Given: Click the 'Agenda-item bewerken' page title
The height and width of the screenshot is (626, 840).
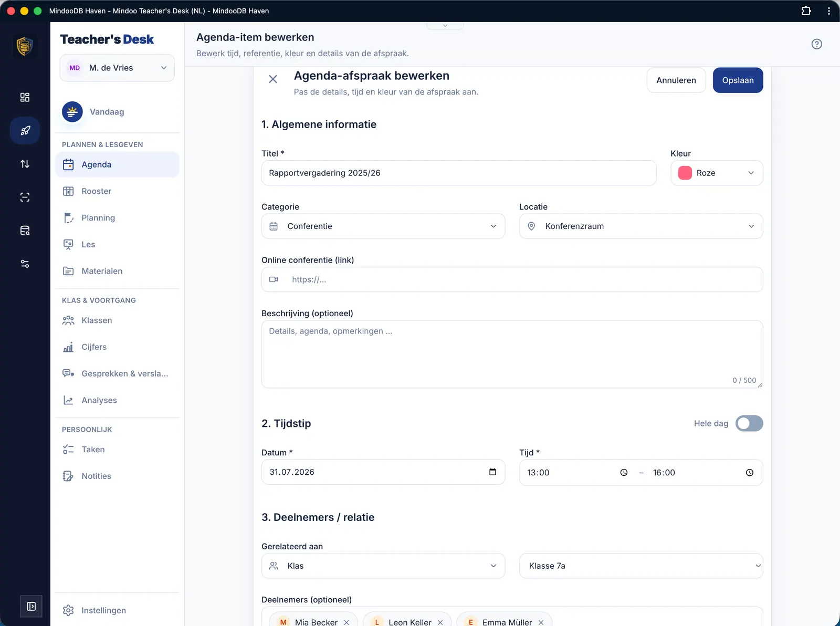Looking at the screenshot, I should click(x=255, y=37).
